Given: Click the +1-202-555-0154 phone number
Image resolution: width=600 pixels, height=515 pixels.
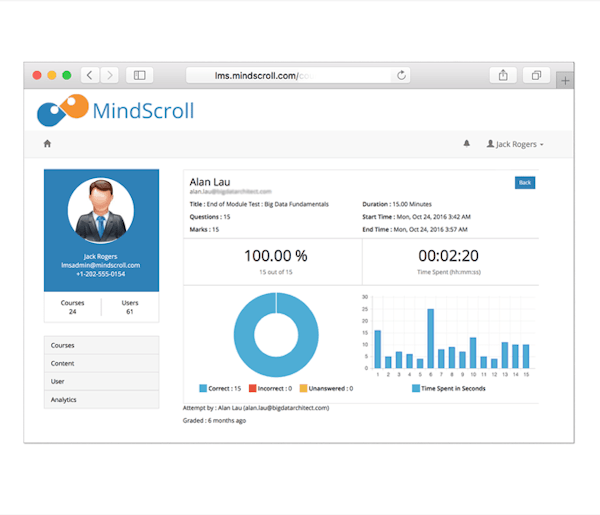Looking at the screenshot, I should pos(101,274).
